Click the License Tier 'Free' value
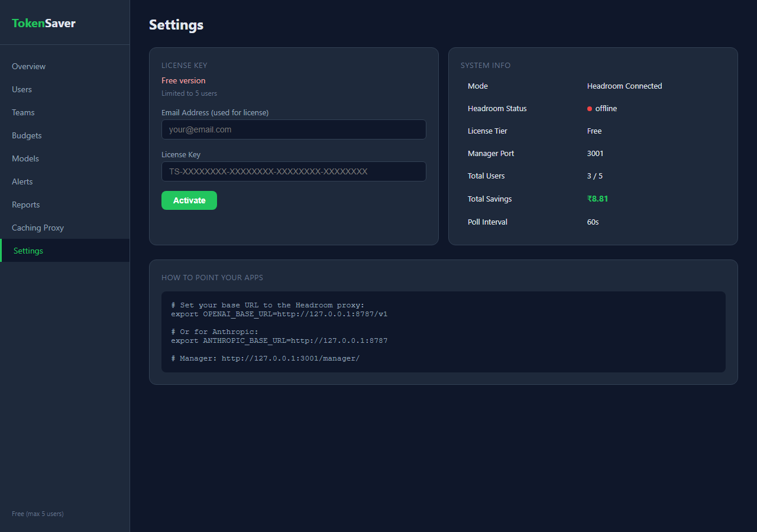Image resolution: width=757 pixels, height=532 pixels. (x=594, y=131)
